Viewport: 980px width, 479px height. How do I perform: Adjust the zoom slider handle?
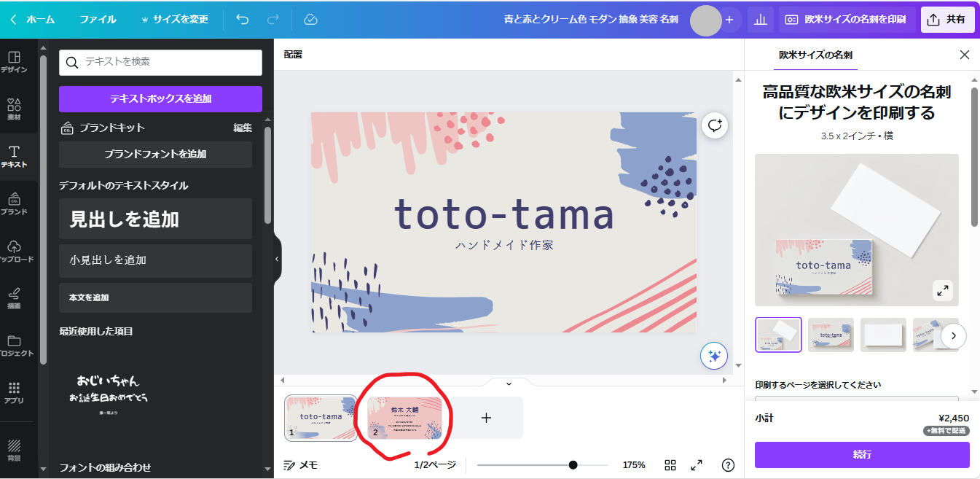(573, 465)
